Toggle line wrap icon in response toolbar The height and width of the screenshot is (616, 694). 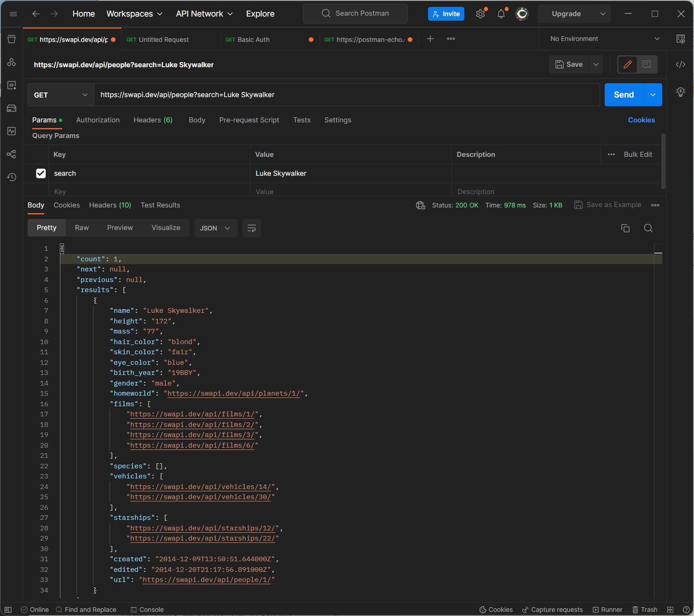tap(251, 228)
